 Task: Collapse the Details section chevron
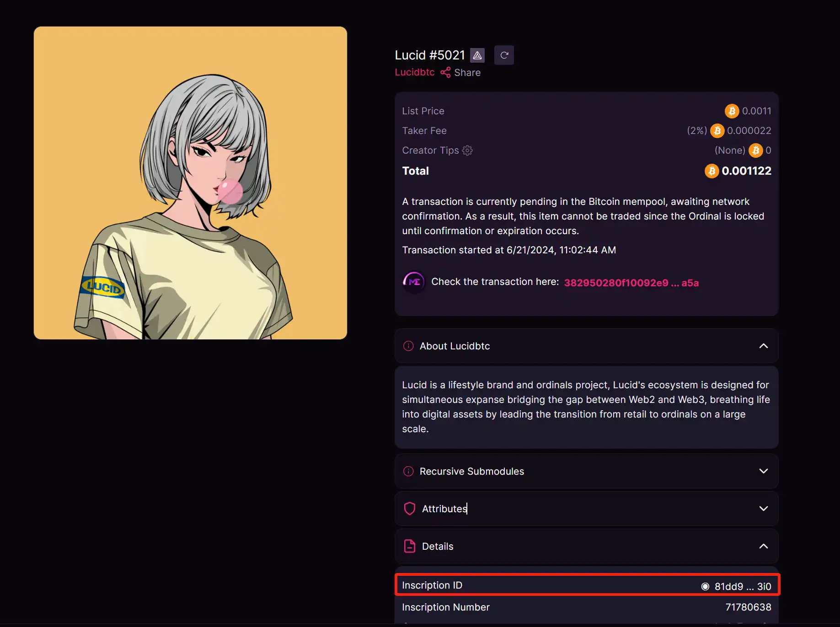click(763, 546)
